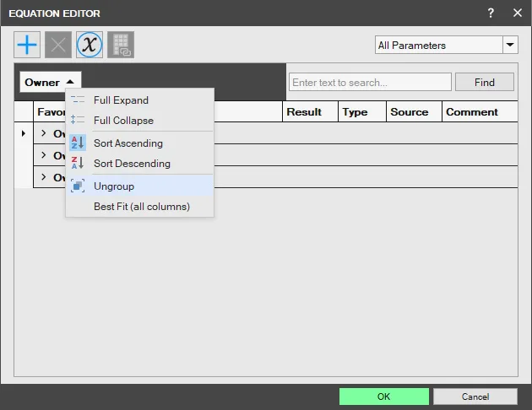The height and width of the screenshot is (410, 532).
Task: Click the Find button
Action: (485, 82)
